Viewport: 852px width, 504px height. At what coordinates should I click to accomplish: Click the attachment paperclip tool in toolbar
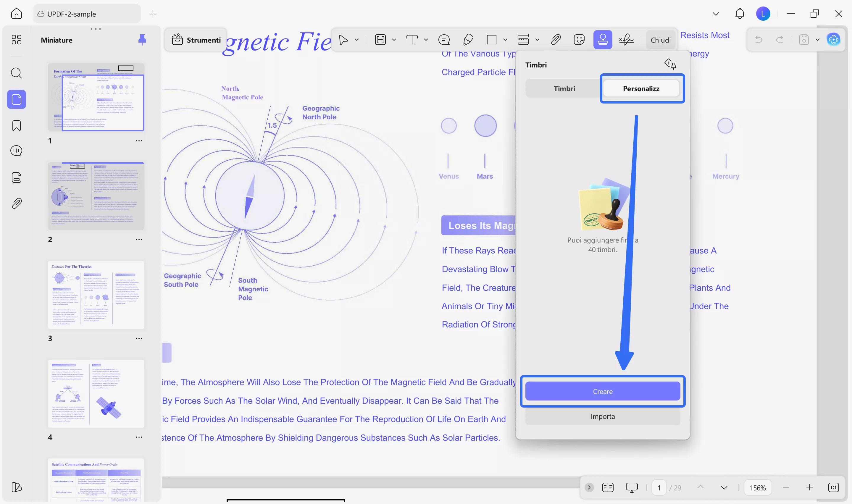click(556, 40)
